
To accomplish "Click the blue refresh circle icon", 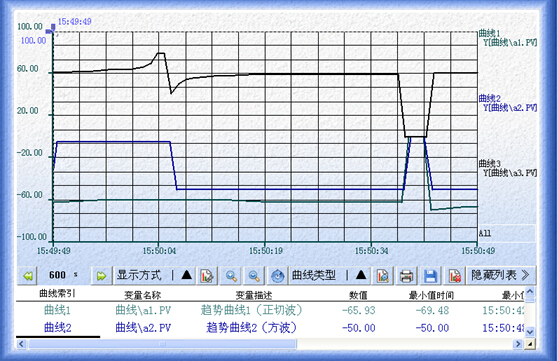I will point(278,276).
